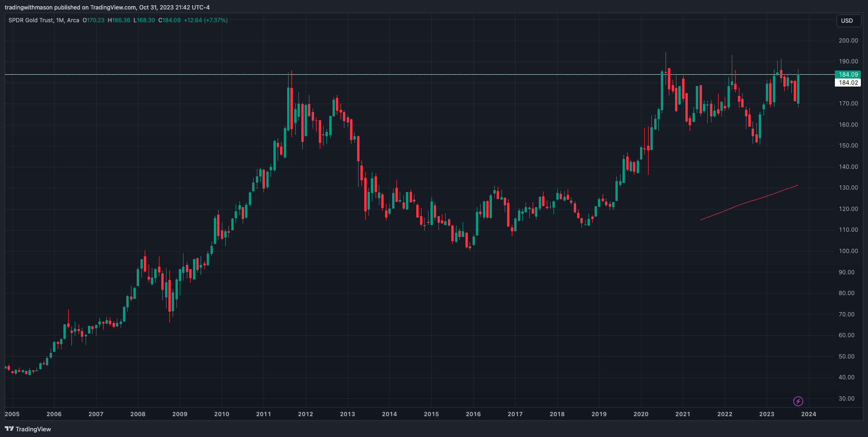Screen dimensions: 868x437
Task: Click the close value C184.09
Action: [x=169, y=20]
